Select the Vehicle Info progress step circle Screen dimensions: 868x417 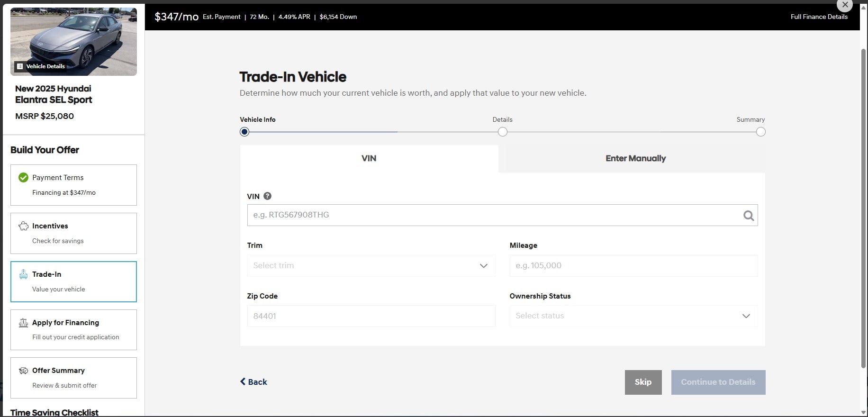(244, 132)
